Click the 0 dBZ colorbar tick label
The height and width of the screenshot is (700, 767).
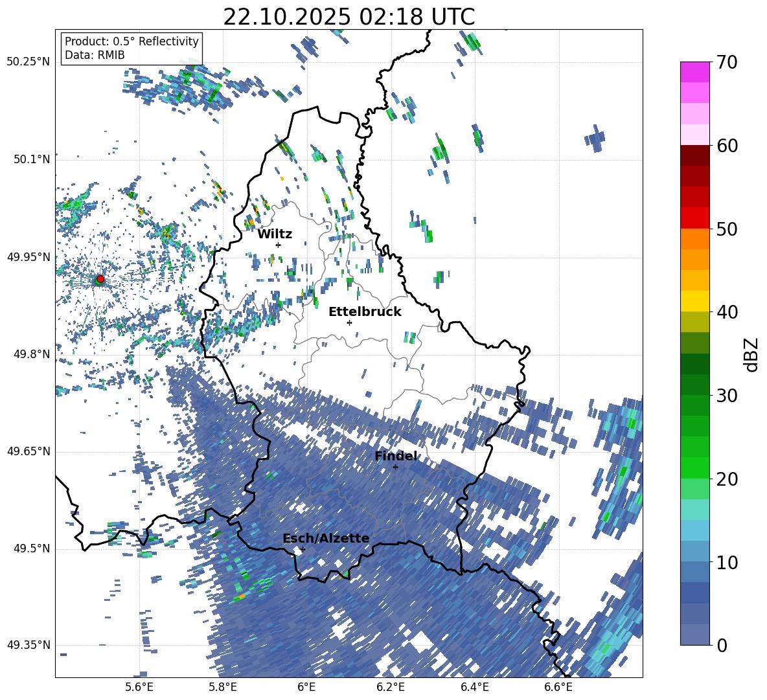pyautogui.click(x=722, y=645)
